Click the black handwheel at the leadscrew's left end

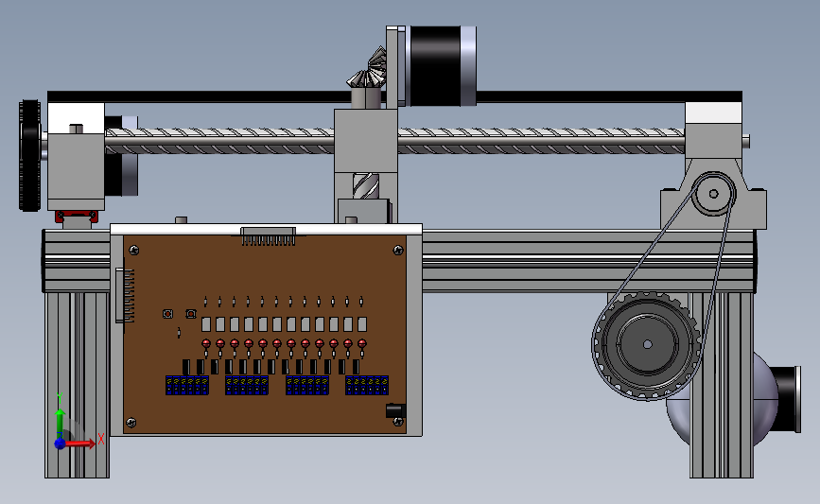click(x=30, y=156)
